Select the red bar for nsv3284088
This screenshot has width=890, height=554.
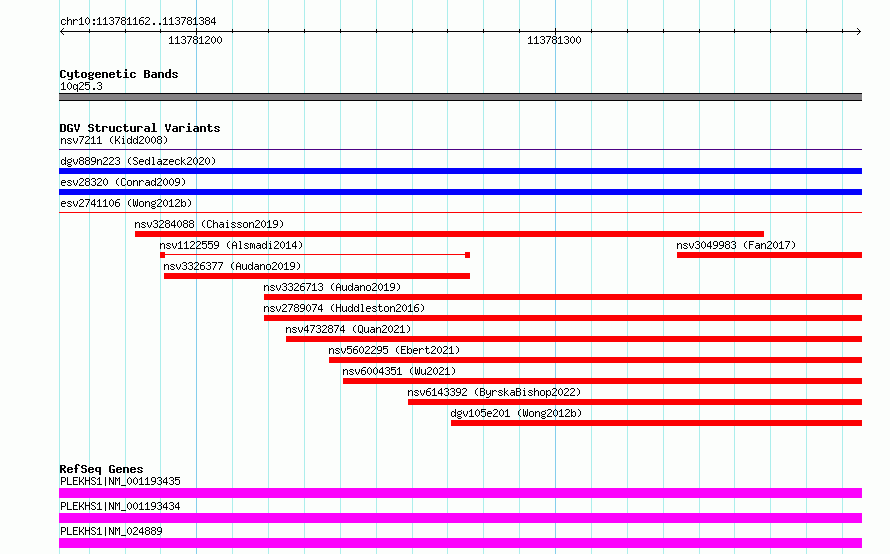coord(449,234)
